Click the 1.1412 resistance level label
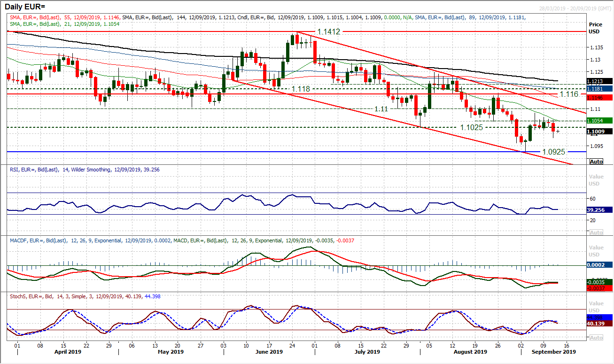Image resolution: width=614 pixels, height=364 pixels. click(329, 32)
